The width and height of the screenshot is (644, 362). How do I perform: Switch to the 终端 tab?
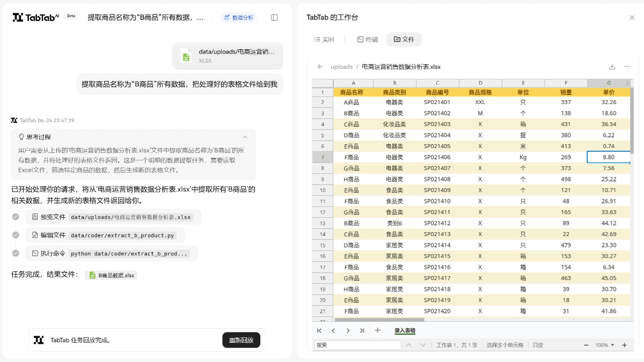pyautogui.click(x=367, y=40)
